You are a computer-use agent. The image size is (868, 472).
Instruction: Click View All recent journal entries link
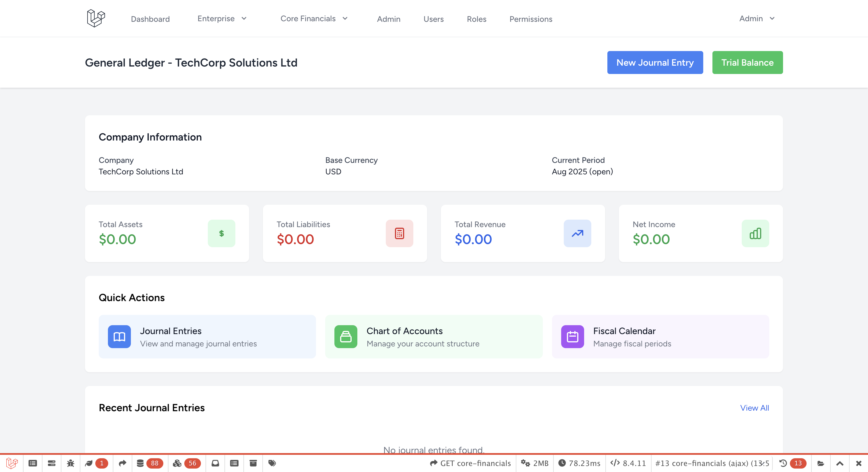[x=754, y=408]
